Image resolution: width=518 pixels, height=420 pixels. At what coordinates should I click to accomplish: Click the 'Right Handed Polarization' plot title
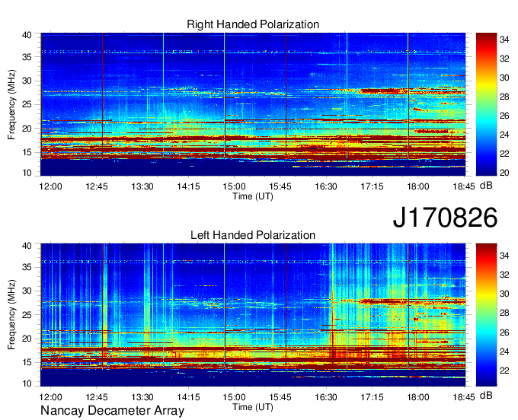[253, 24]
